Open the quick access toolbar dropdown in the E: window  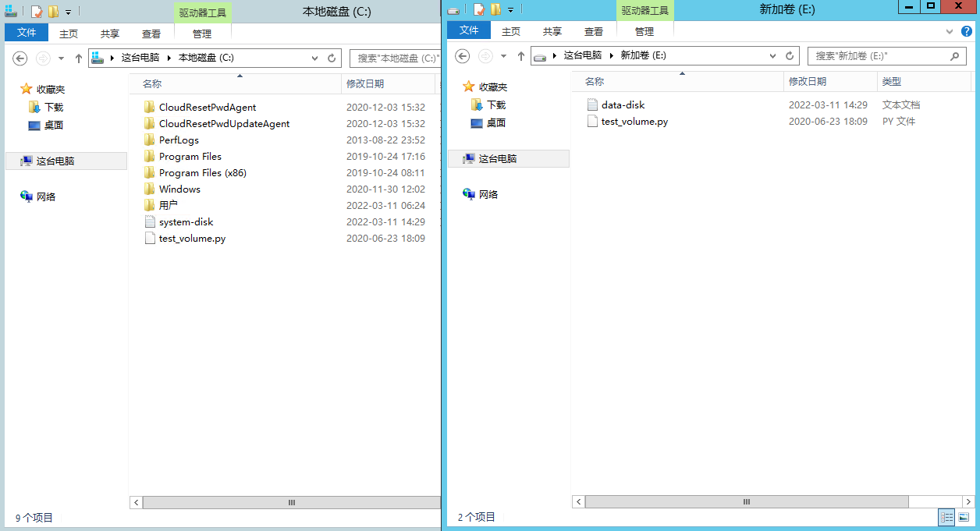(x=511, y=10)
